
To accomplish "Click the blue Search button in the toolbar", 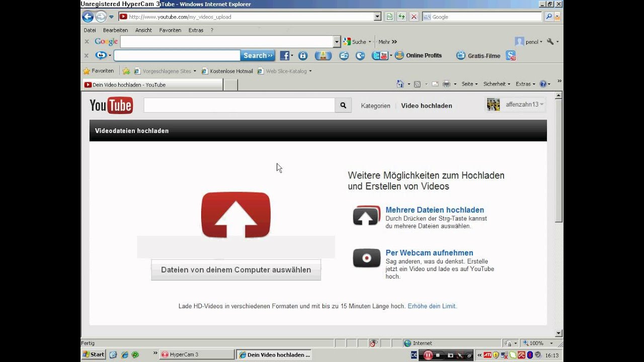I will click(258, 56).
